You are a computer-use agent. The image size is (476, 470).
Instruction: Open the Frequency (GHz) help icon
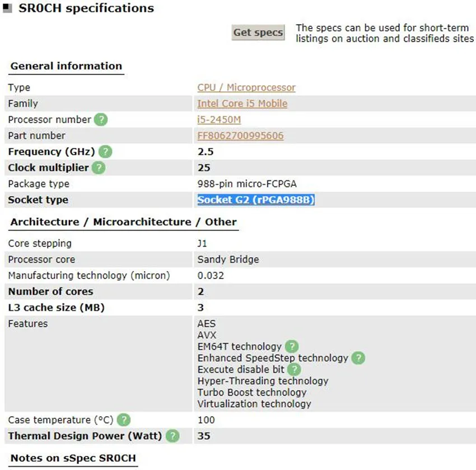click(x=105, y=151)
